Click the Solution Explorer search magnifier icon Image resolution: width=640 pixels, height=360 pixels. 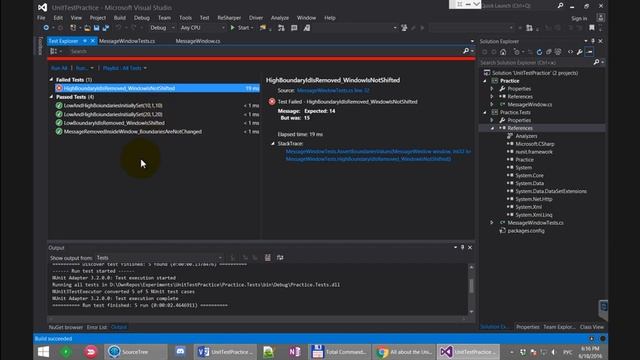tap(596, 62)
